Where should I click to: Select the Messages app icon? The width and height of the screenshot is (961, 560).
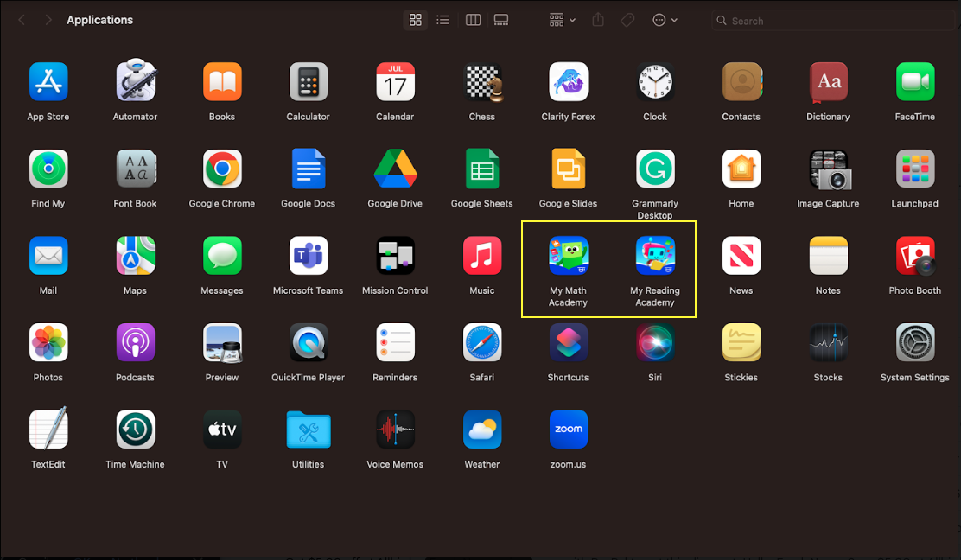(222, 256)
